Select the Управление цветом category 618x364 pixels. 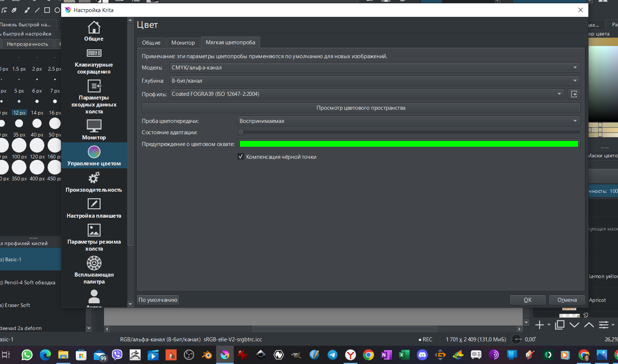tap(94, 155)
